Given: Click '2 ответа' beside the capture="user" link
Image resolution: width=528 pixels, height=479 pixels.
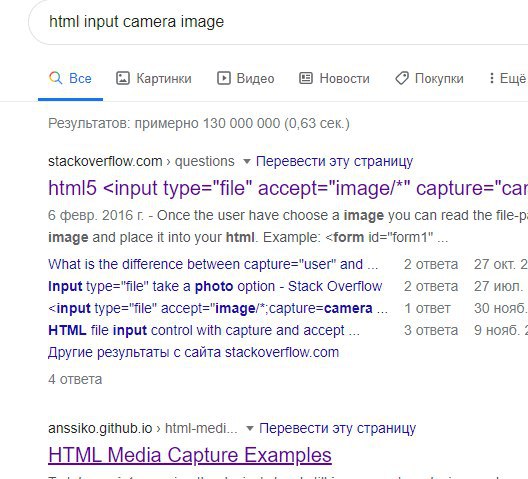Looking at the screenshot, I should point(431,264).
